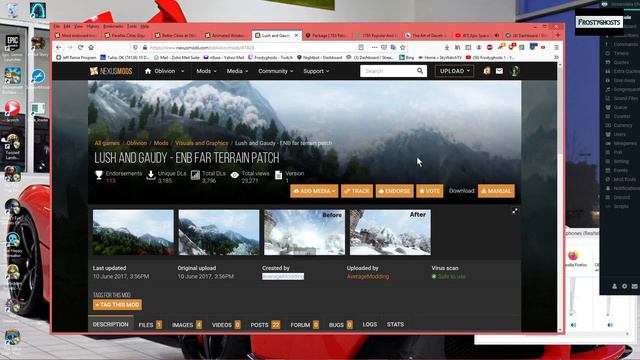The width and height of the screenshot is (640, 360).
Task: Click the Endorsements trophy icon
Action: pyautogui.click(x=99, y=175)
